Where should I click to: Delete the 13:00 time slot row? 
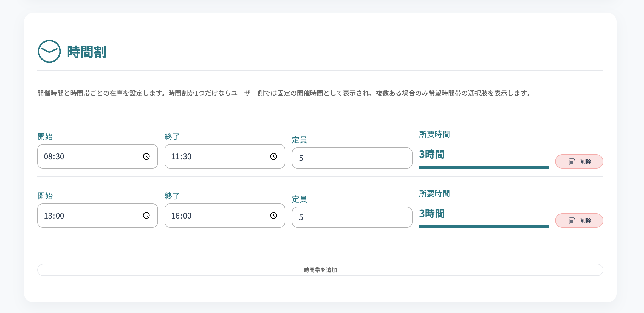click(x=579, y=220)
